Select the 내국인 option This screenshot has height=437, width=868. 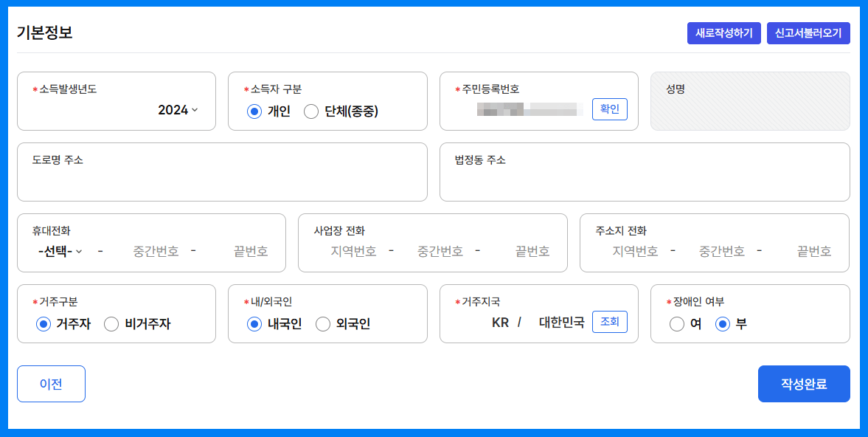click(254, 323)
